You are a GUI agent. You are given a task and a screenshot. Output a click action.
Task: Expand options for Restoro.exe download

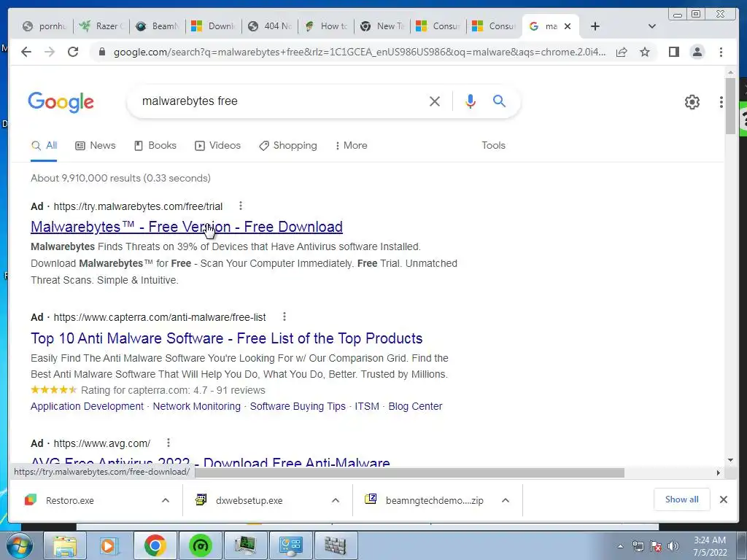tap(166, 500)
